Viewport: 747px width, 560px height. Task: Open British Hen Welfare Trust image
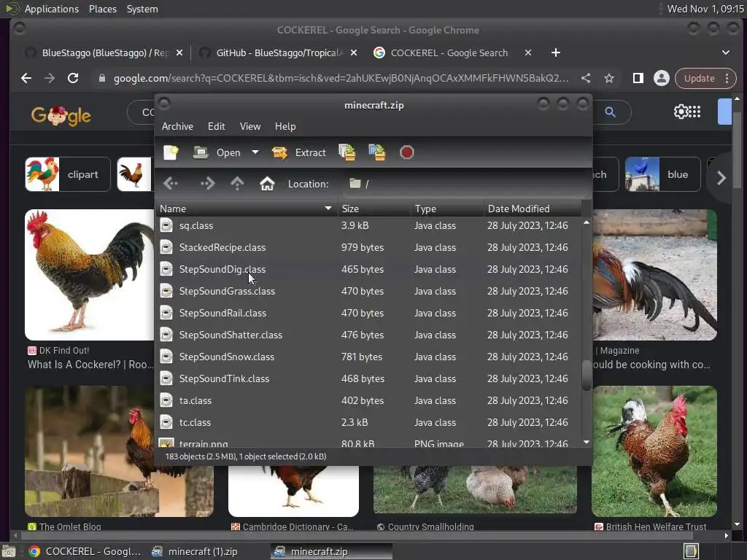(654, 451)
